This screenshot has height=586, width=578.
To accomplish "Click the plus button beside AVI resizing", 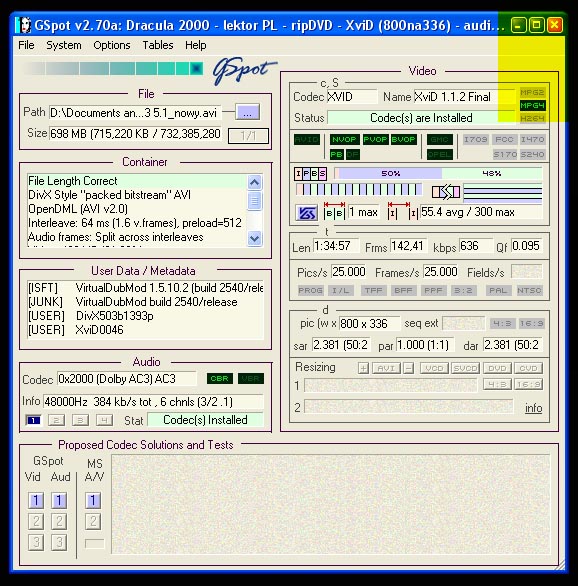I will (x=363, y=368).
